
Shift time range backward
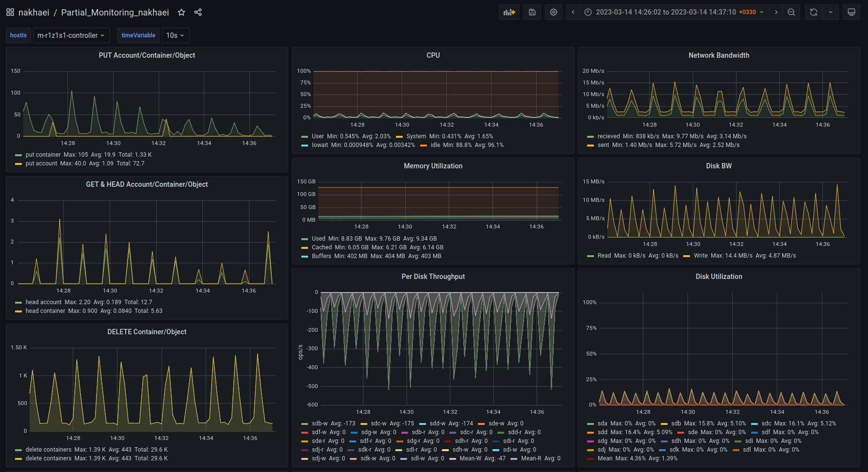573,12
